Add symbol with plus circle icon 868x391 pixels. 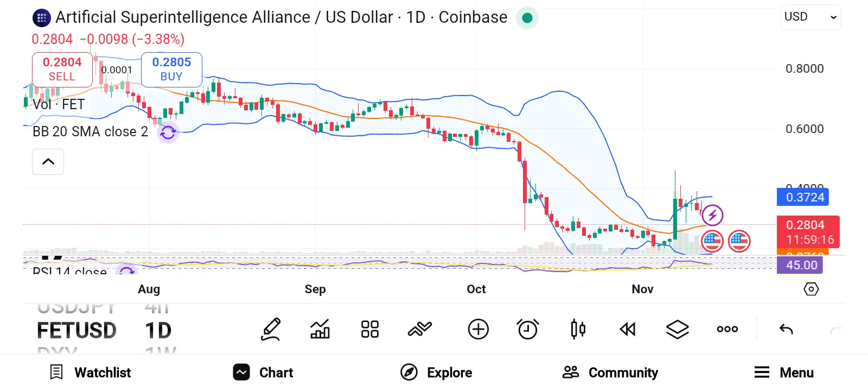pos(478,329)
